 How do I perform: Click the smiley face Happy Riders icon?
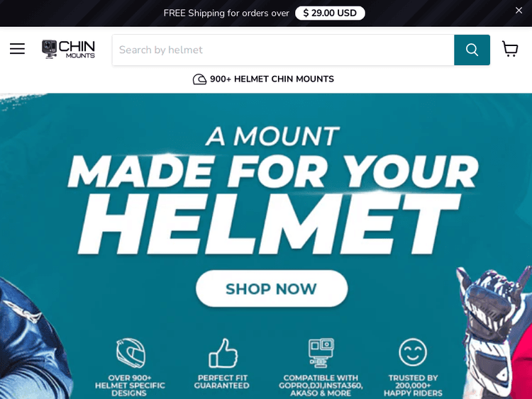[413, 352]
